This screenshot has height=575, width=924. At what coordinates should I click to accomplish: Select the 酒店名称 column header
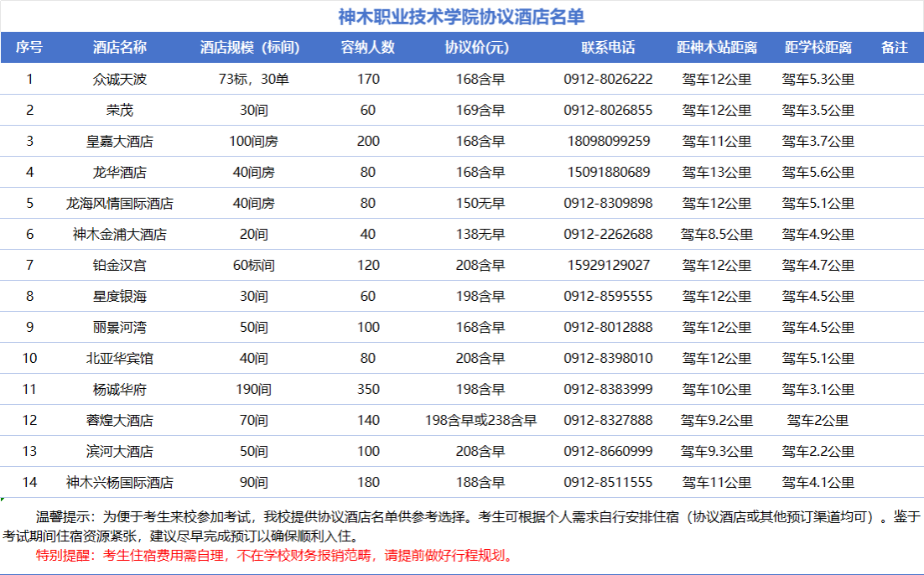[119, 48]
